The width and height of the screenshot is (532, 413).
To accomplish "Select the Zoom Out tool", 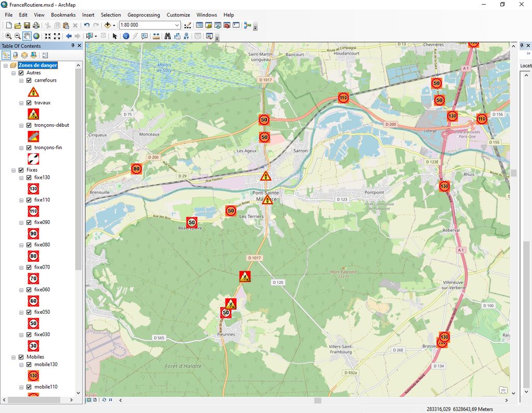I will (x=18, y=36).
